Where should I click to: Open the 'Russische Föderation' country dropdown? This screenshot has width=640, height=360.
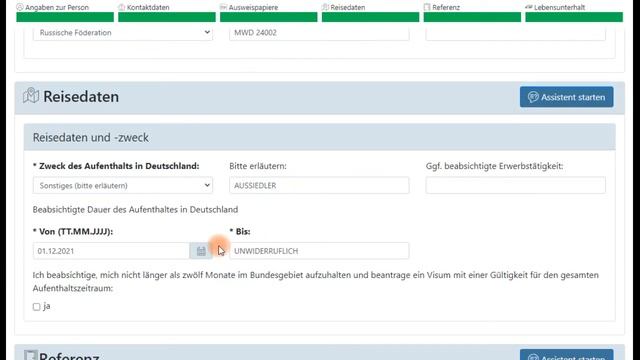tap(122, 33)
